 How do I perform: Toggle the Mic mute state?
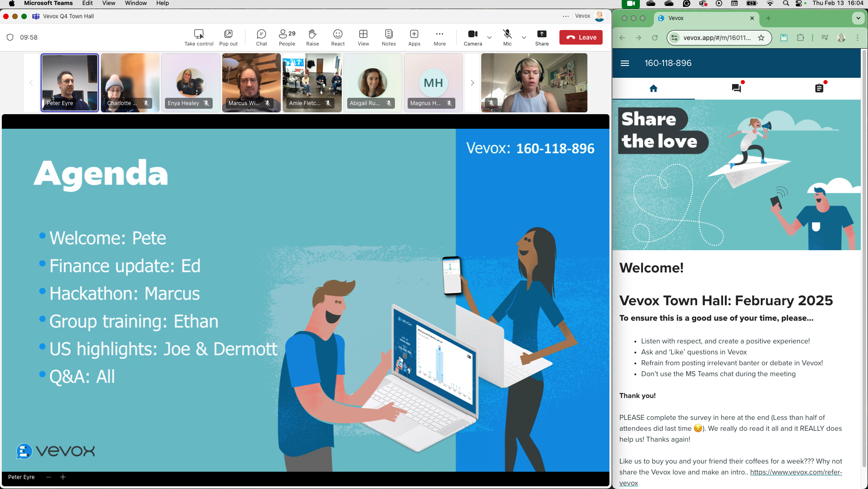click(x=507, y=37)
